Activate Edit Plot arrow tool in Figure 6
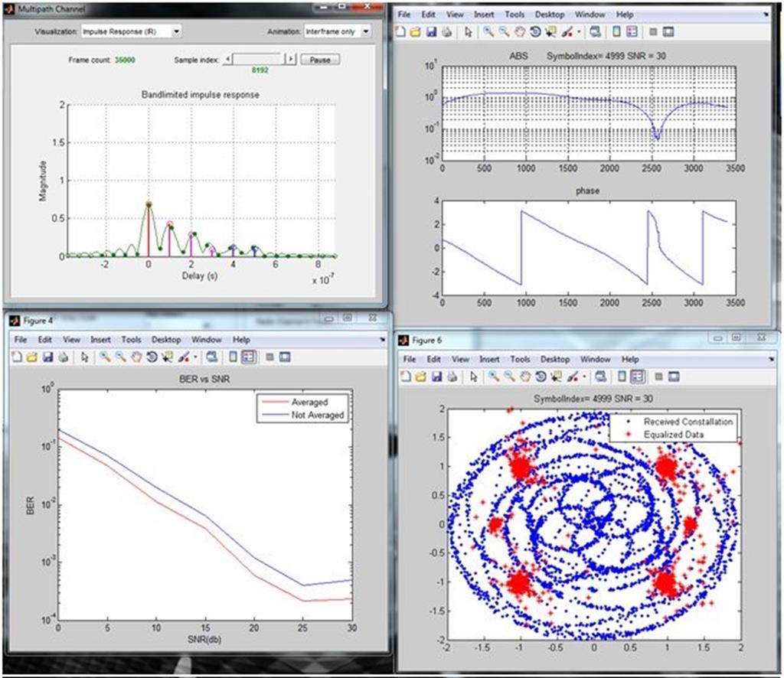Screen dimensions: 784x678 (x=474, y=376)
